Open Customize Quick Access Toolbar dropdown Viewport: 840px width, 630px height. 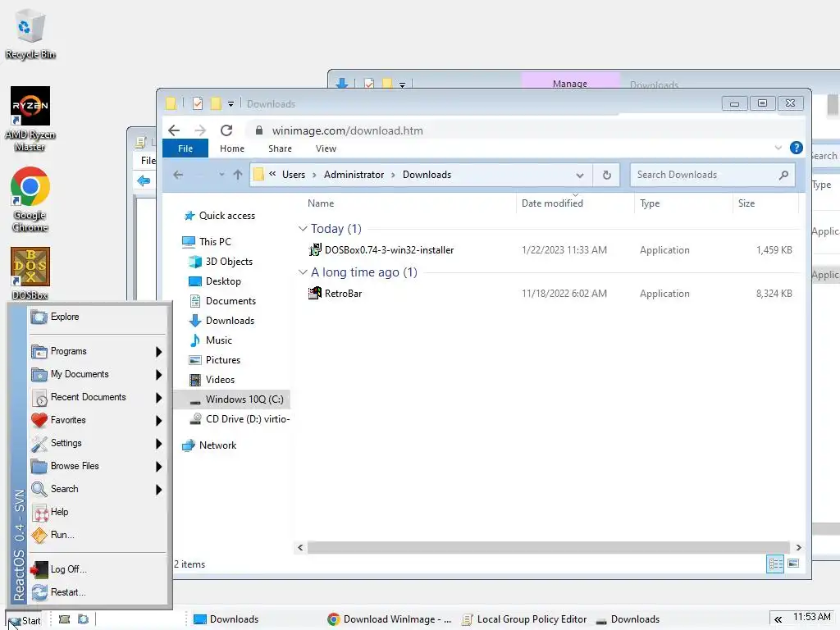(x=231, y=104)
